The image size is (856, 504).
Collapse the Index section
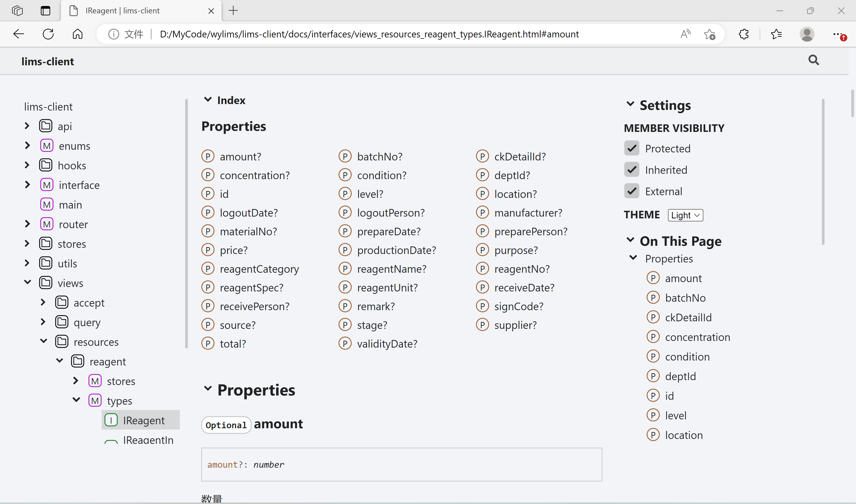point(208,99)
